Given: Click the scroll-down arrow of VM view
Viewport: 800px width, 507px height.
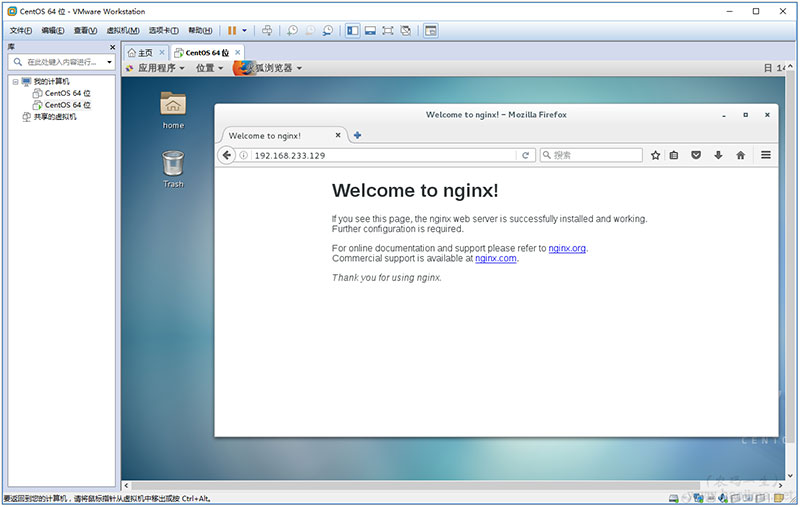Looking at the screenshot, I should (x=790, y=476).
